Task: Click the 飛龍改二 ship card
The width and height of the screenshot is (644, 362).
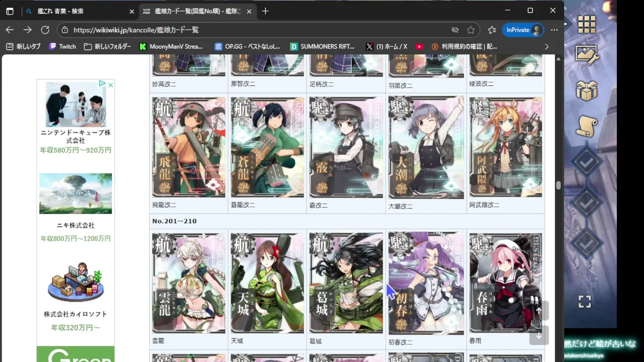Action: pos(189,147)
